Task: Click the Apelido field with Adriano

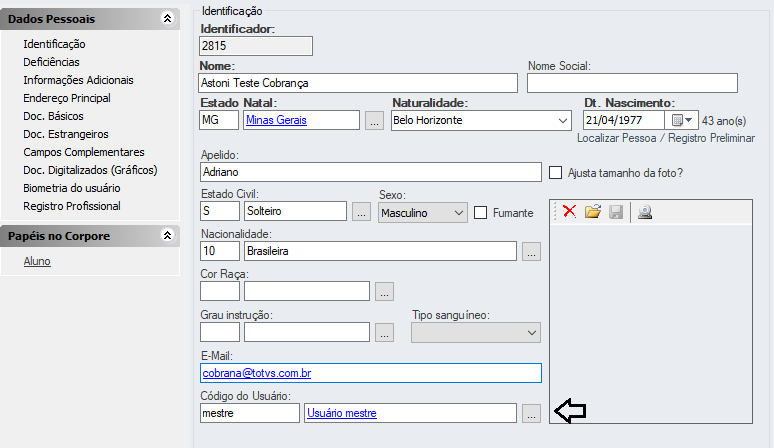Action: [371, 172]
